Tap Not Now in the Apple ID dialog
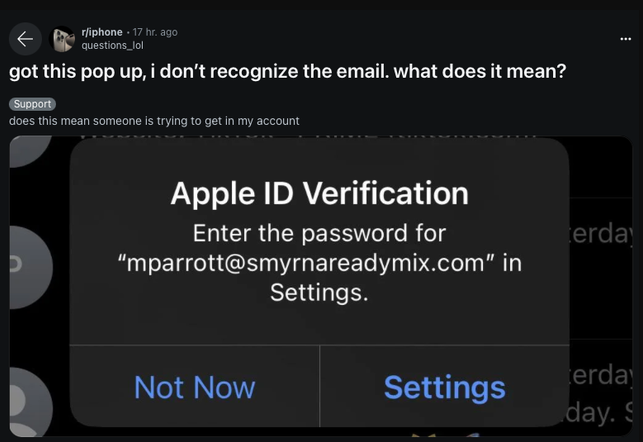This screenshot has width=643, height=442. click(x=195, y=387)
